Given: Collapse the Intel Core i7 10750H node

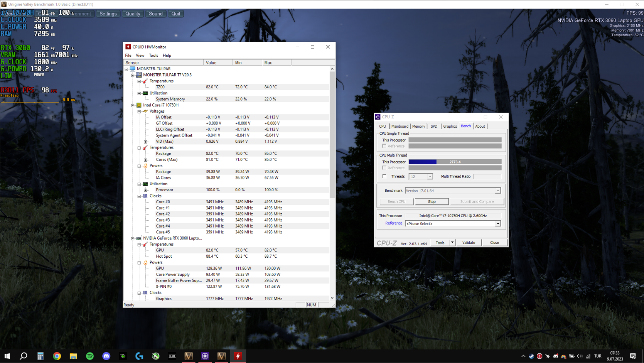Looking at the screenshot, I should click(133, 105).
